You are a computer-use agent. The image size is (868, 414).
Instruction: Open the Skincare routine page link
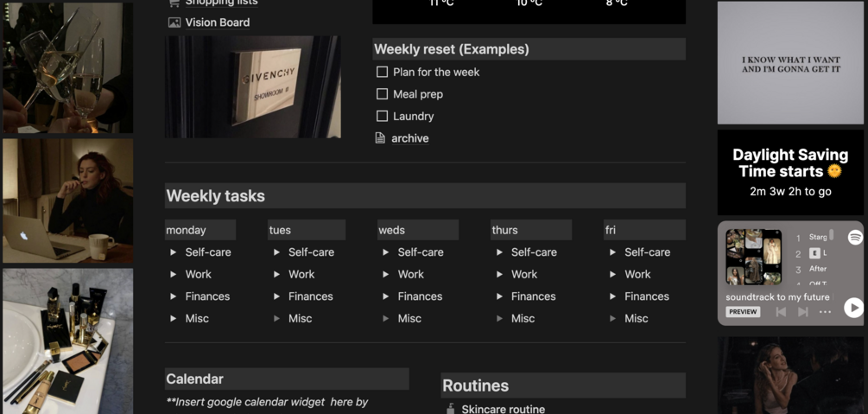tap(504, 409)
